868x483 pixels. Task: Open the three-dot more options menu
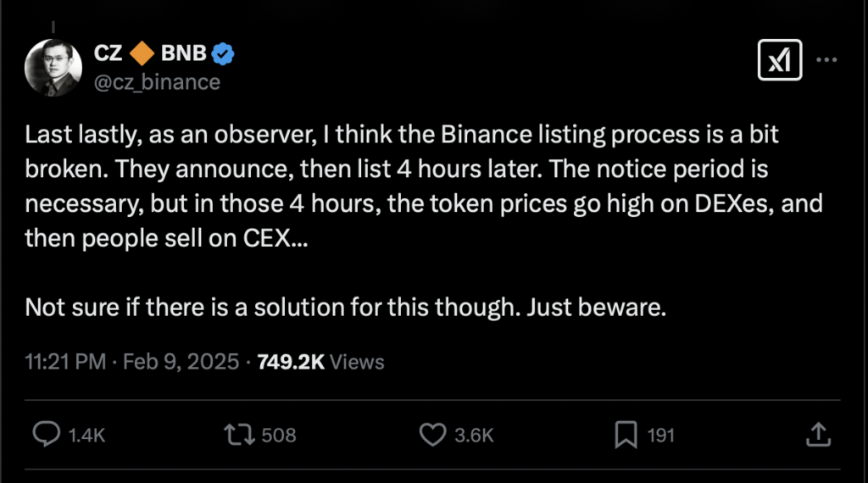[x=826, y=60]
